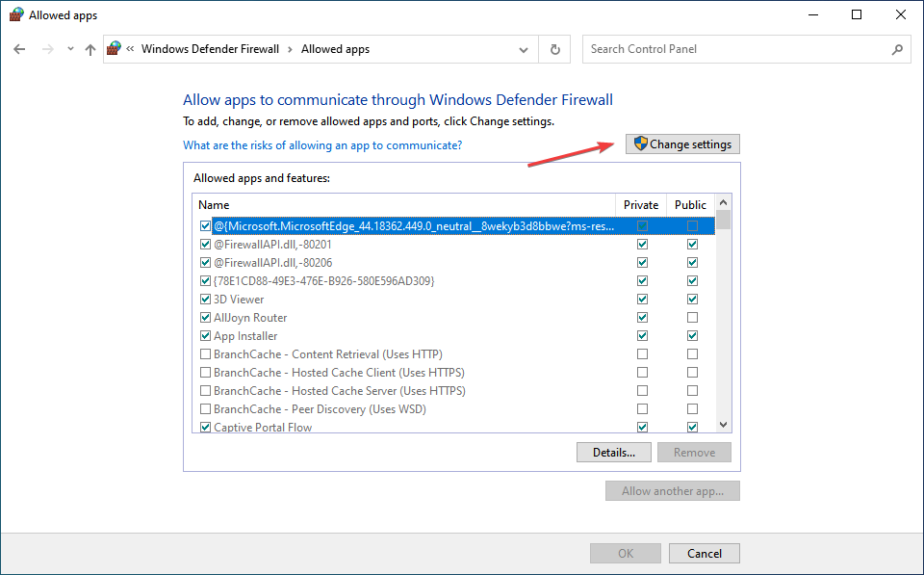Enable BranchCache - Content Retrieval (Uses HTTP)
924x575 pixels.
(205, 353)
